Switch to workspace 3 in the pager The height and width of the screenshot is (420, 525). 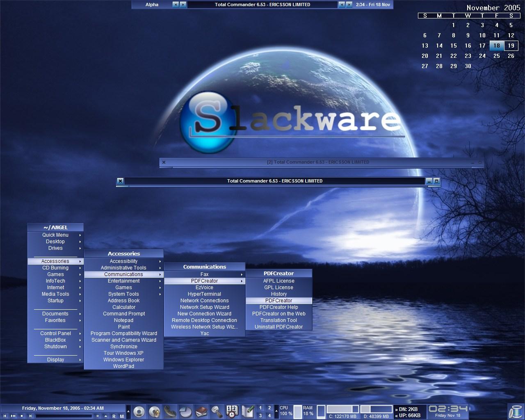tap(260, 415)
